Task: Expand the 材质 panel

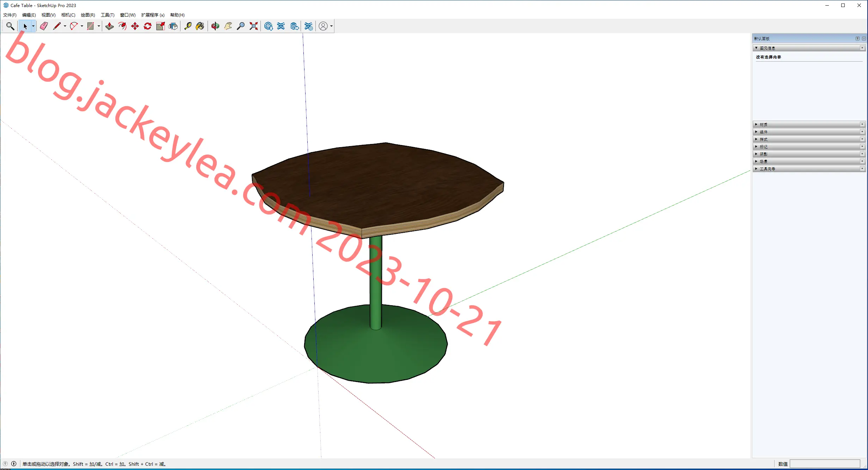Action: [x=756, y=124]
